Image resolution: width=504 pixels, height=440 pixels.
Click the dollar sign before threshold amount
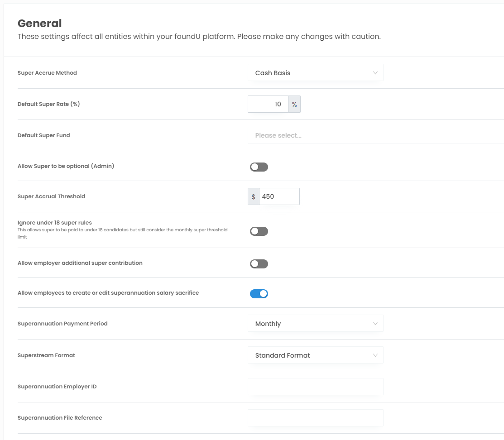tap(254, 196)
